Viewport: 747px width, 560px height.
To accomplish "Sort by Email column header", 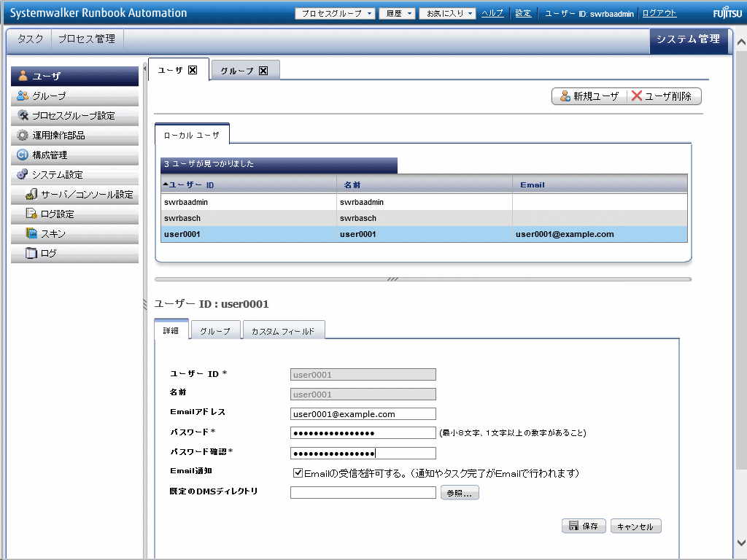I will [x=600, y=184].
